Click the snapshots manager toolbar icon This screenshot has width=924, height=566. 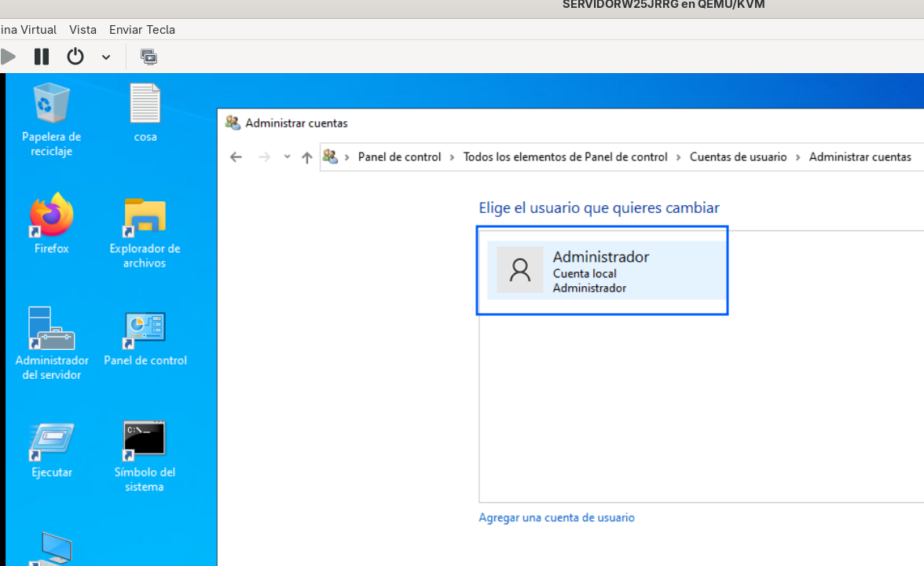pos(148,57)
